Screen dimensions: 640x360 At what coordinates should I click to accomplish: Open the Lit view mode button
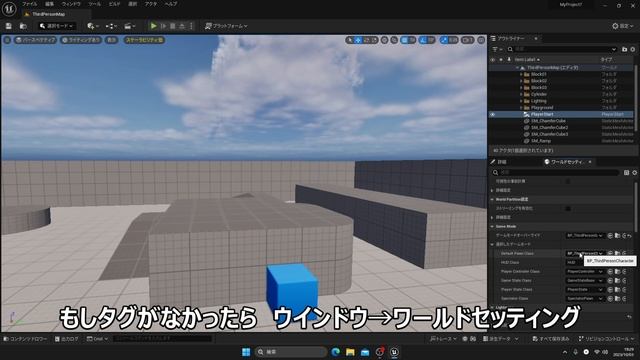click(x=80, y=40)
